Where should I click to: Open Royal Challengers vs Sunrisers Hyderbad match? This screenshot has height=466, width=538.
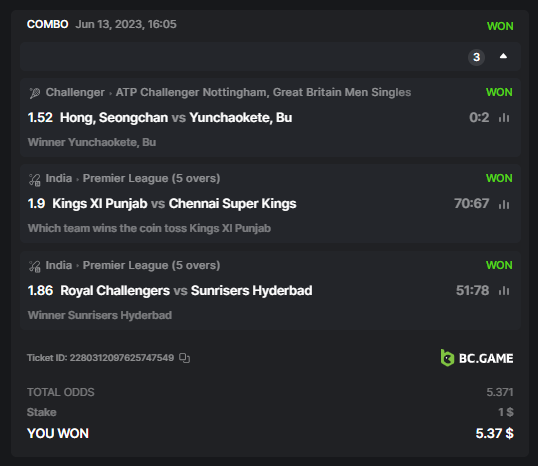[x=186, y=291]
